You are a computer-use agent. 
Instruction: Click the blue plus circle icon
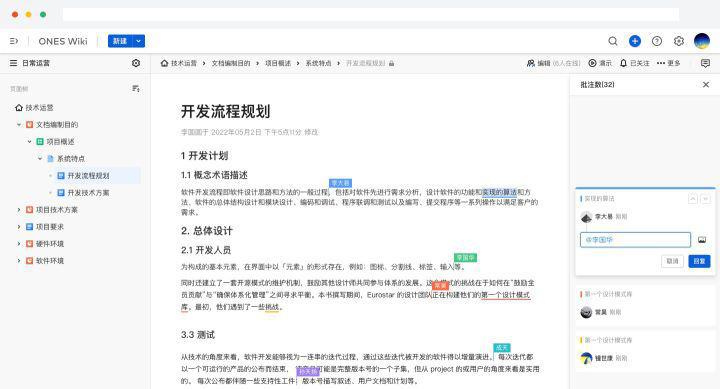(x=635, y=41)
